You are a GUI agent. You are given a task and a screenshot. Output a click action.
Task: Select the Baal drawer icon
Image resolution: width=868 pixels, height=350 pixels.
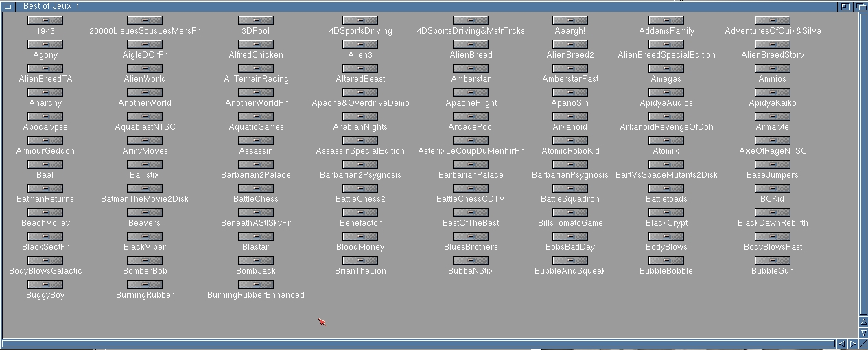[x=45, y=165]
